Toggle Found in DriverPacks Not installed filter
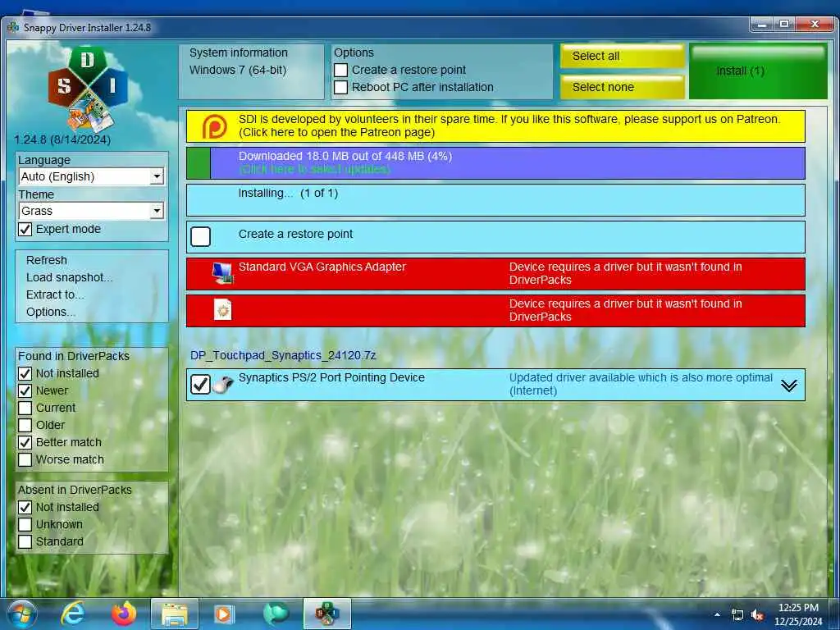Viewport: 840px width, 630px height. [x=25, y=373]
